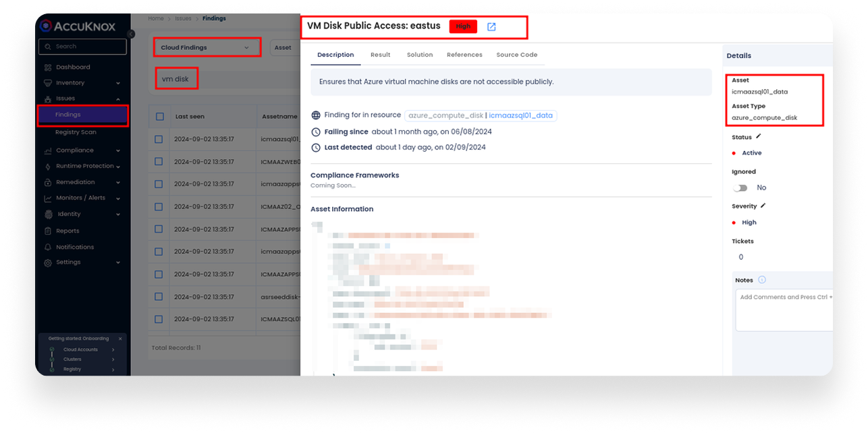Open the finding in a new window
868x433 pixels.
pyautogui.click(x=491, y=26)
